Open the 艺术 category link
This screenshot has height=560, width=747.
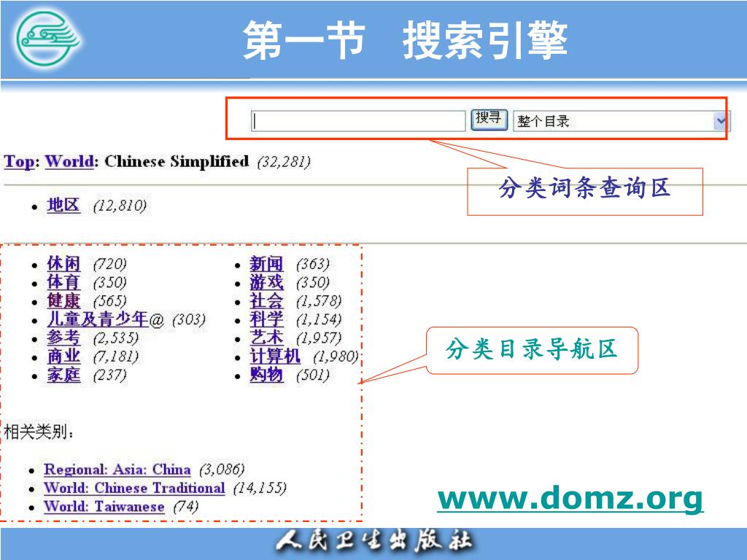(x=266, y=338)
